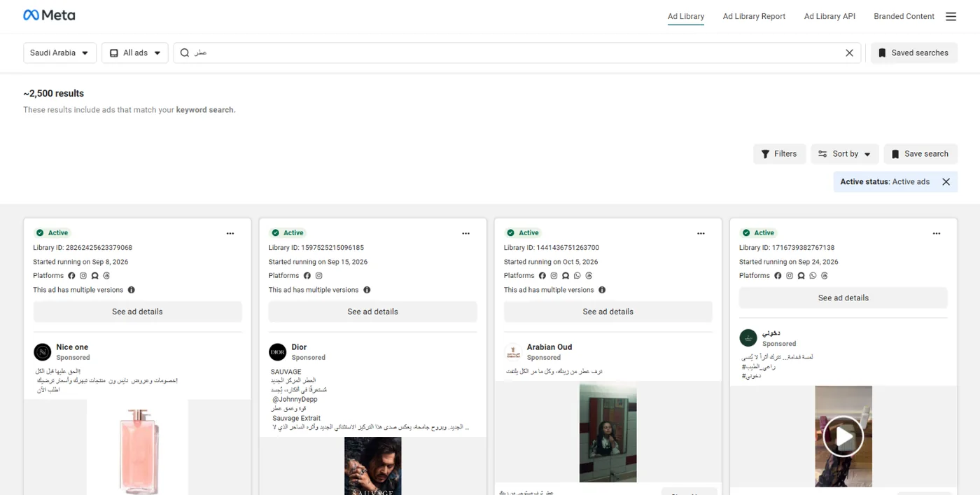980x495 pixels.
Task: Click the Save search button
Action: point(920,154)
